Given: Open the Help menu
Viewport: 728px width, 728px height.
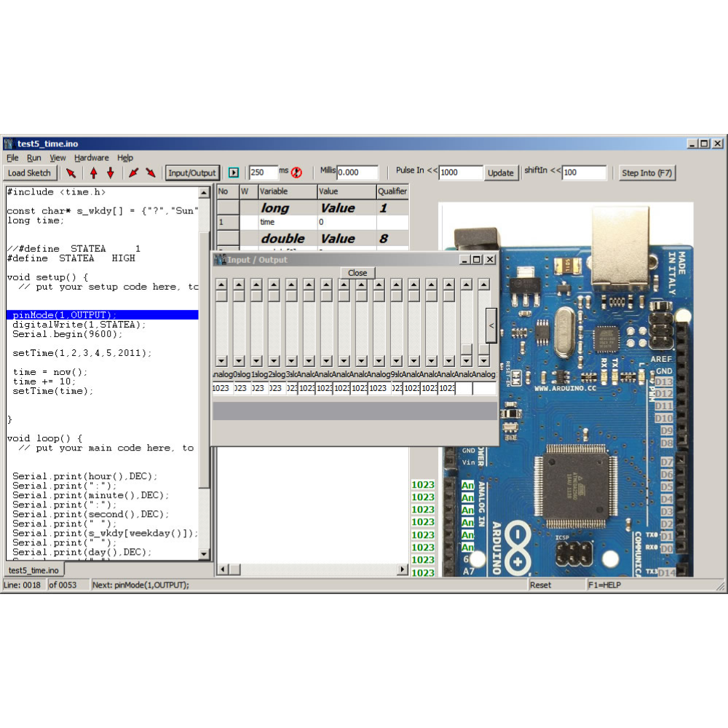Looking at the screenshot, I should click(x=125, y=158).
